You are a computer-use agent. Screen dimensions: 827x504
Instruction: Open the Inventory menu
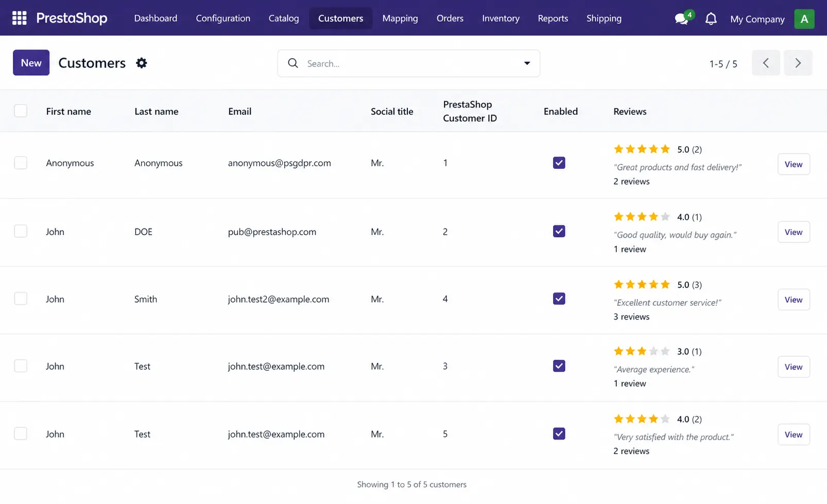tap(501, 18)
